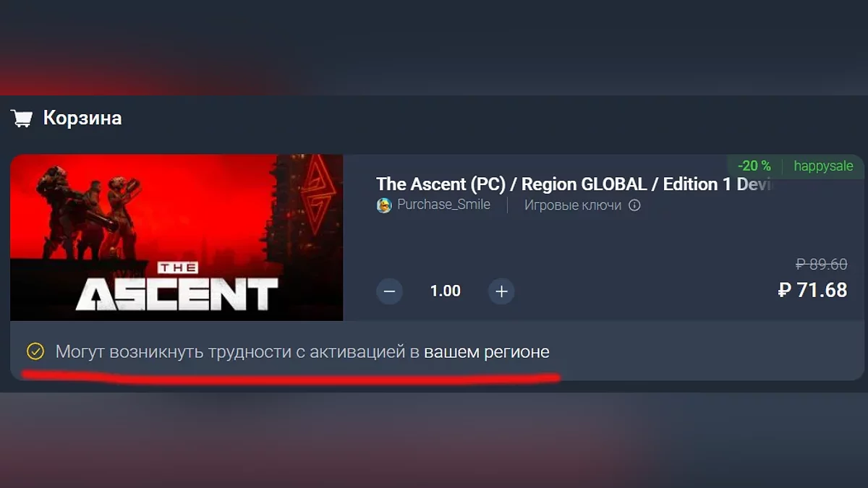Click the happysale promo code tag
The height and width of the screenshot is (488, 868).
point(823,166)
